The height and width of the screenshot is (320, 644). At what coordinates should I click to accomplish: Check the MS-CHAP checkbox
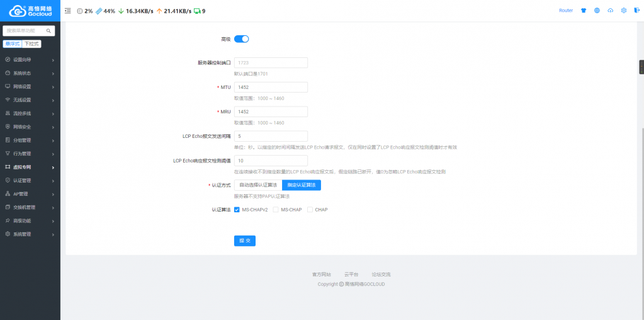tap(276, 210)
